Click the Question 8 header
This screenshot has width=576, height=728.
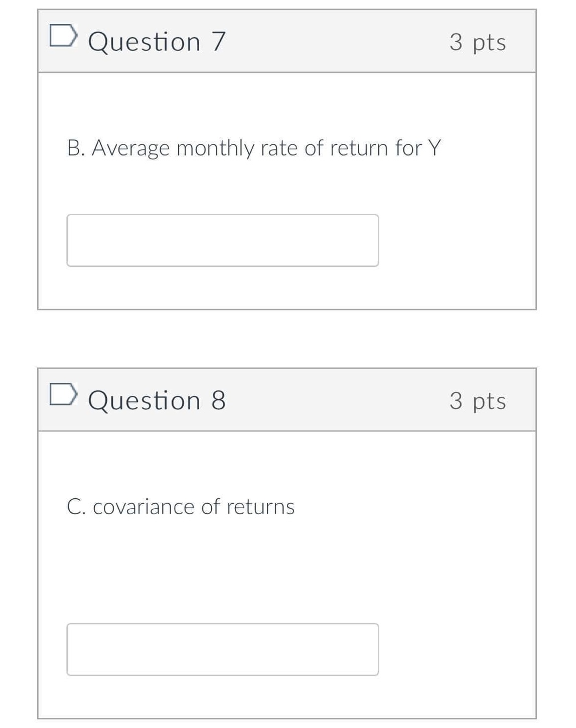coord(287,400)
